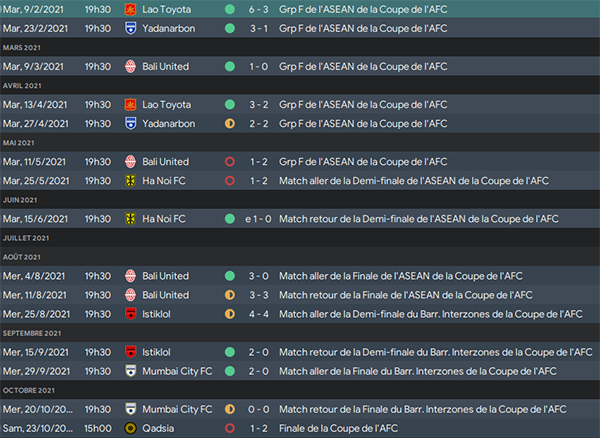Open the 4 - 4 score against Istiklol
The image size is (600, 438).
pos(259,314)
